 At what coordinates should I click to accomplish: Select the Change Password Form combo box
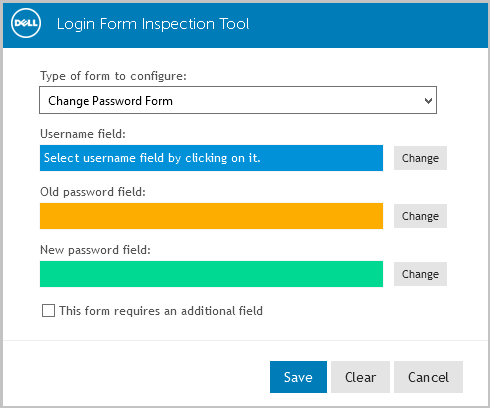point(238,100)
